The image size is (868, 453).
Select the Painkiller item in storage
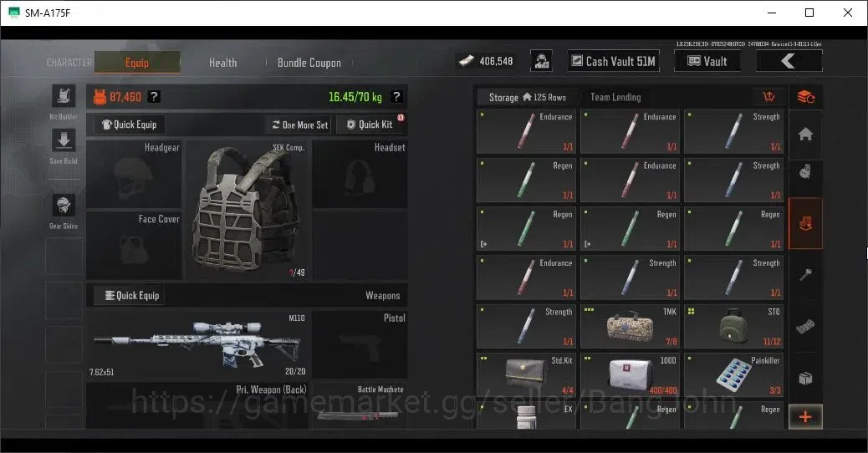pos(733,375)
